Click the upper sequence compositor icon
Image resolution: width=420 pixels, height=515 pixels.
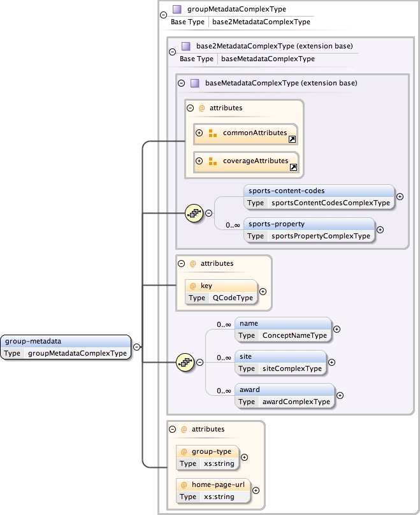[x=194, y=213]
